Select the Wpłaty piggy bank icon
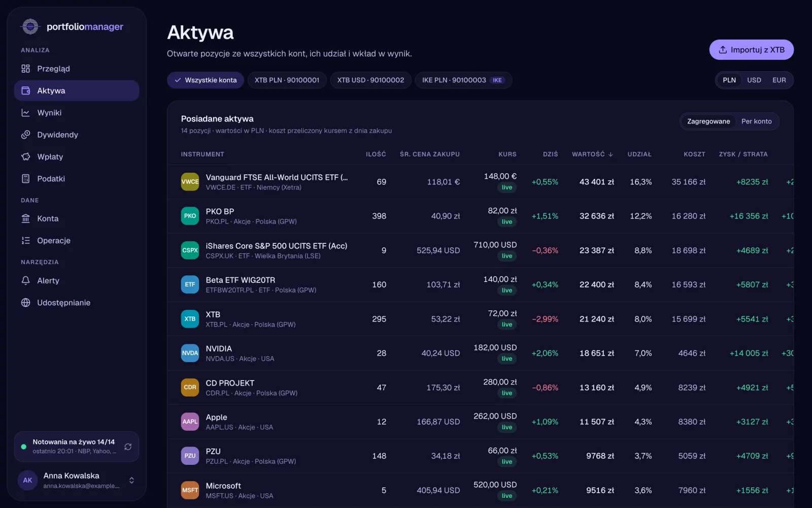The width and height of the screenshot is (812, 508). (26, 156)
